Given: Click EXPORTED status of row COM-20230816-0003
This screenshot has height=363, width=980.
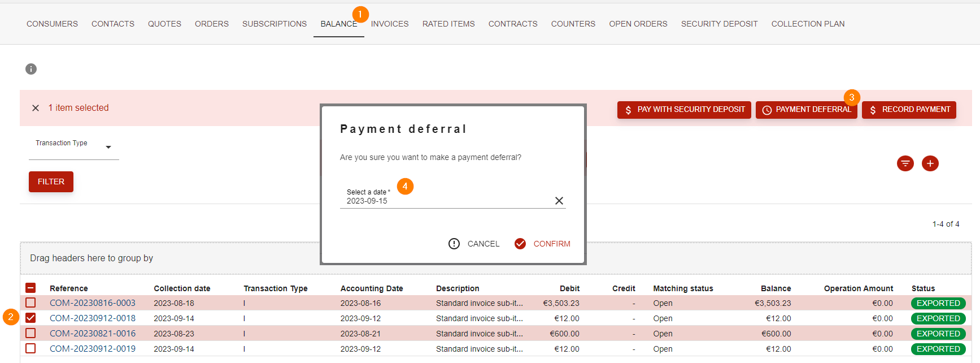Looking at the screenshot, I should click(x=938, y=303).
